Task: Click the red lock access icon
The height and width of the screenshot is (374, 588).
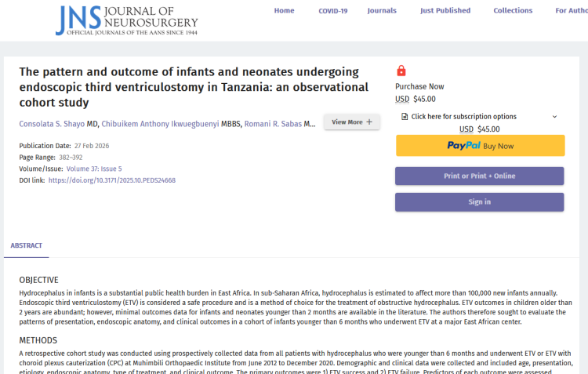Action: 401,71
